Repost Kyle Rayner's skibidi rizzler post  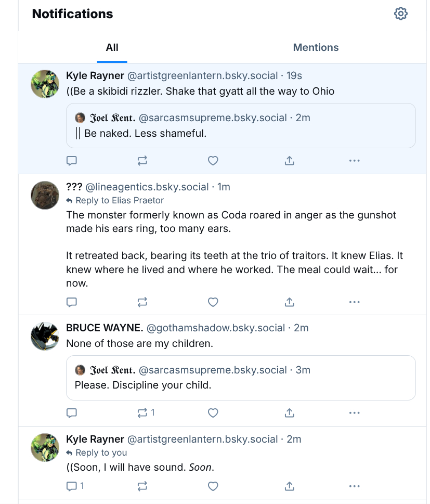(x=142, y=161)
